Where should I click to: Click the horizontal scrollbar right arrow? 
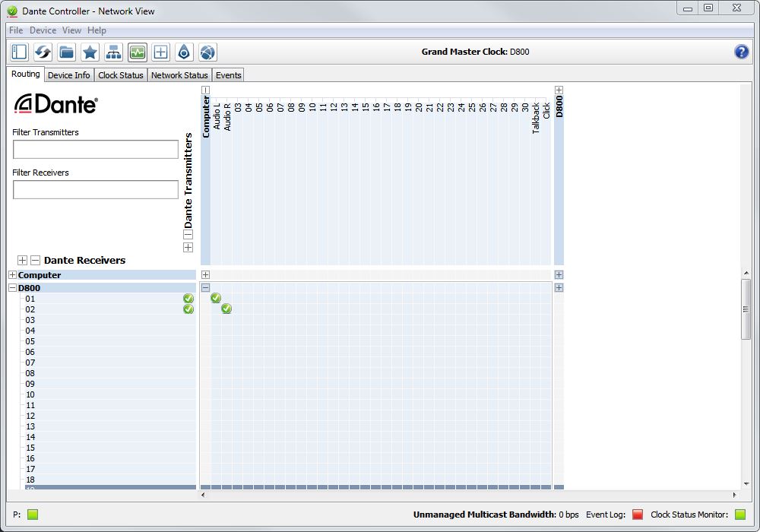(734, 495)
